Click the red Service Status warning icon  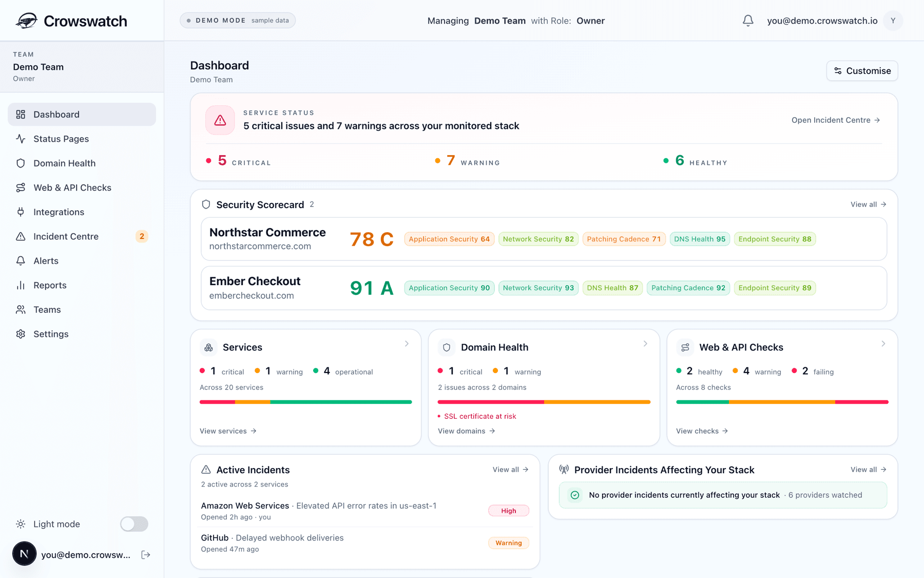pyautogui.click(x=220, y=120)
